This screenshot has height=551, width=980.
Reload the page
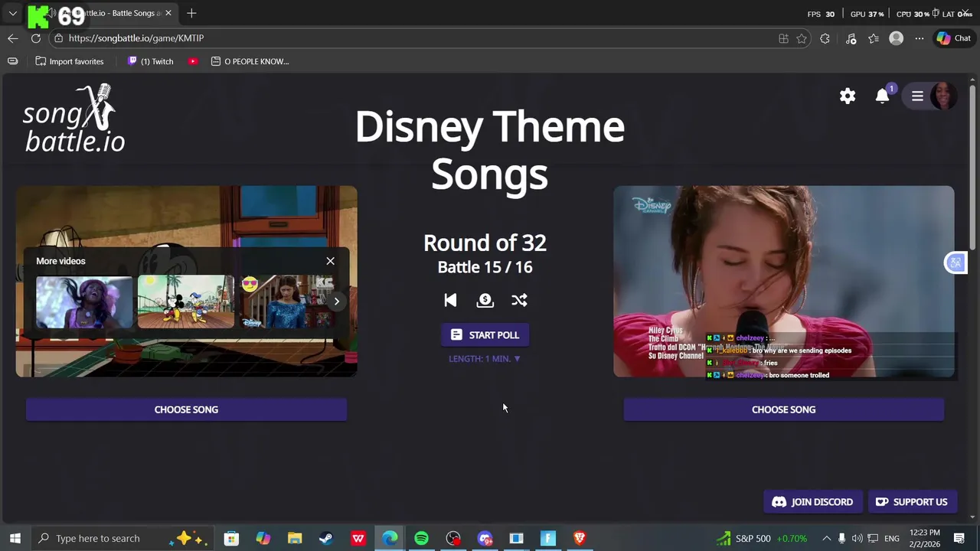[x=36, y=38]
